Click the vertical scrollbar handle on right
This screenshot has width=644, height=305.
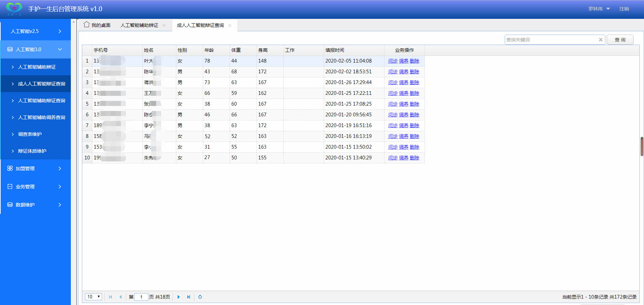click(642, 146)
